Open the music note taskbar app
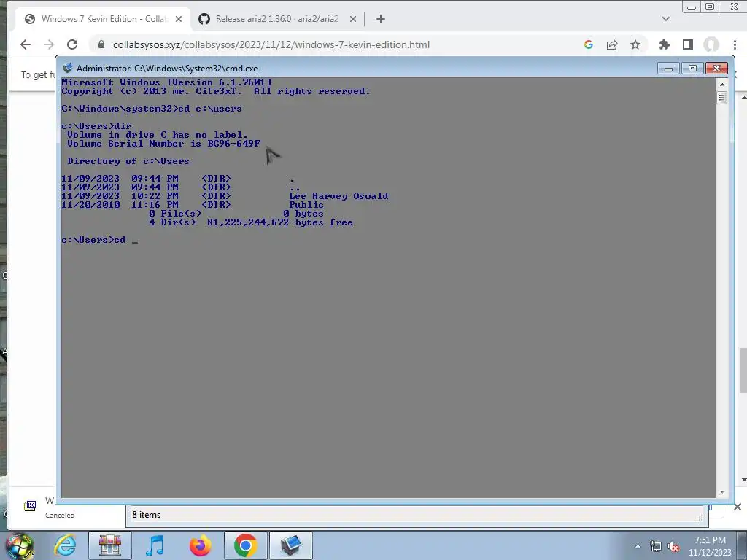Image resolution: width=747 pixels, height=560 pixels. click(x=155, y=545)
